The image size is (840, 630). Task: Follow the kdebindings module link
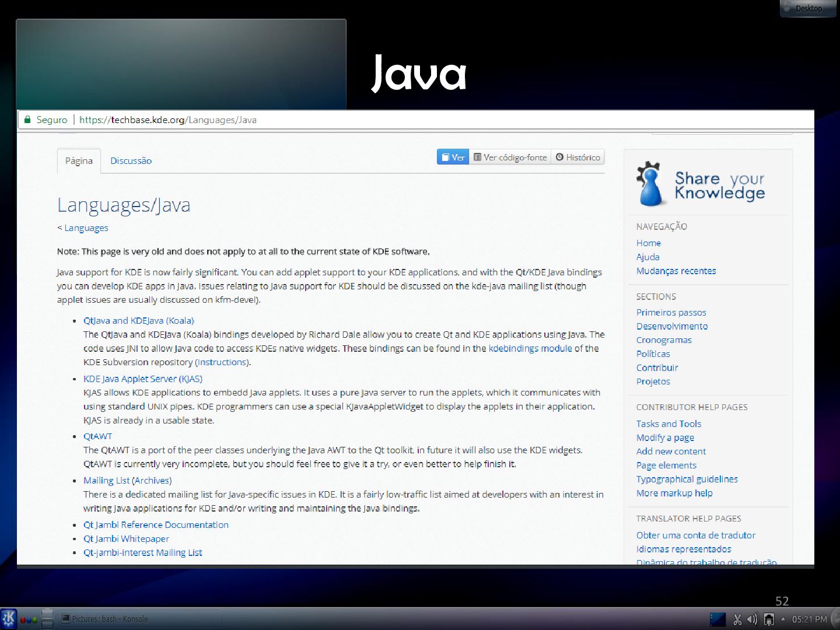pos(530,348)
